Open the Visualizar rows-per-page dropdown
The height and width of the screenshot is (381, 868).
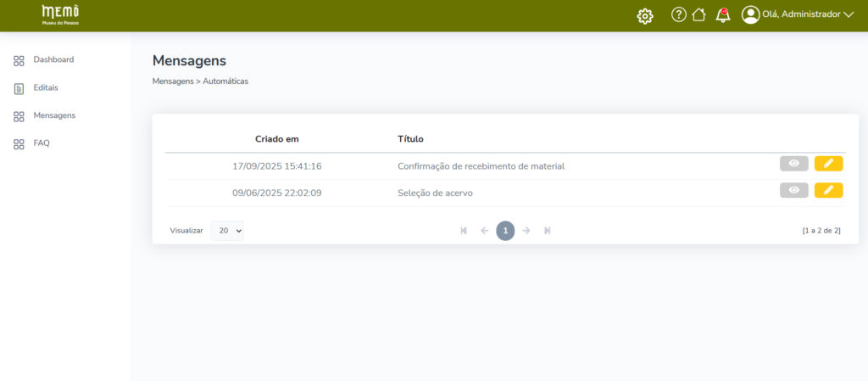227,231
